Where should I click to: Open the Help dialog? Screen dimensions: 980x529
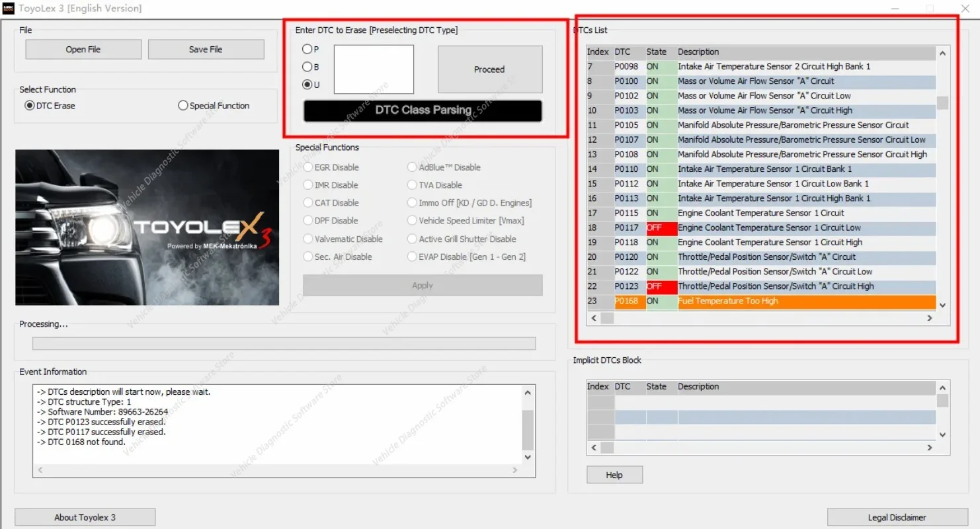[614, 475]
